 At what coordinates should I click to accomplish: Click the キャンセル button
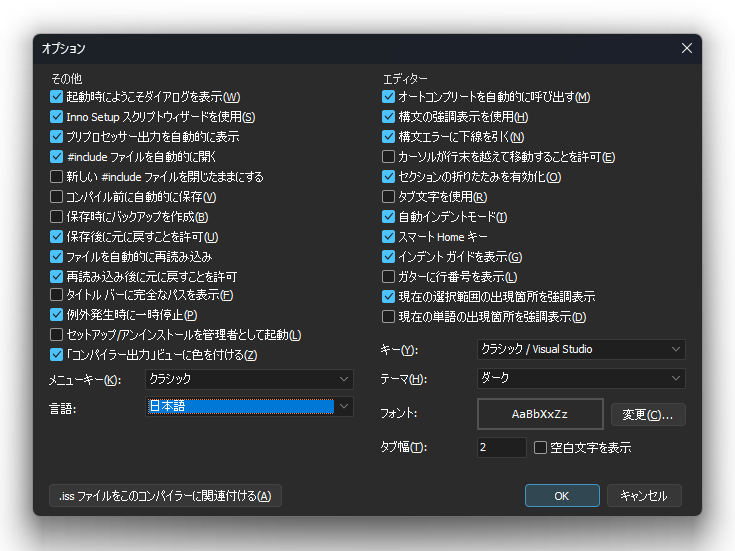click(644, 496)
